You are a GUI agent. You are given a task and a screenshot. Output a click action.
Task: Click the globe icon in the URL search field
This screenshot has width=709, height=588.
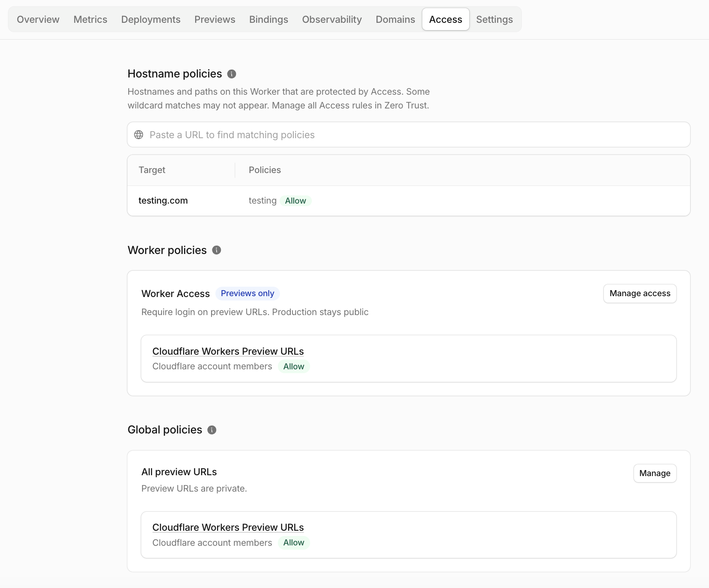point(139,135)
